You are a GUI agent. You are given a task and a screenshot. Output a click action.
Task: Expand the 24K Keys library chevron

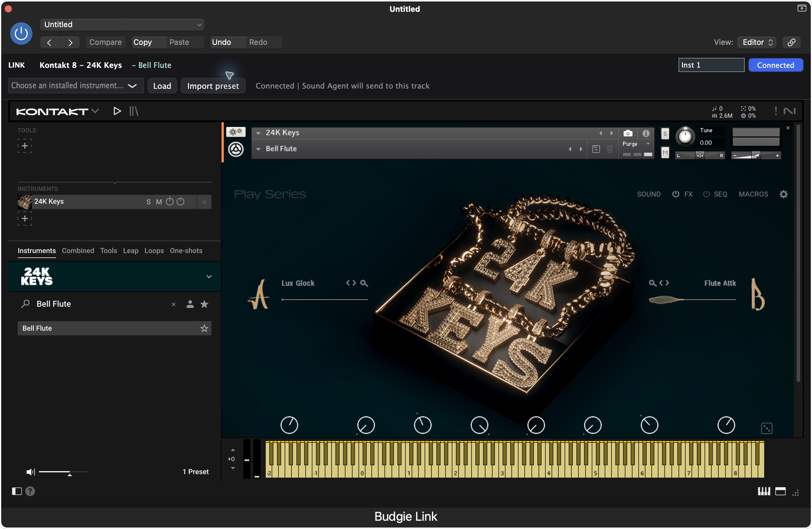point(209,277)
